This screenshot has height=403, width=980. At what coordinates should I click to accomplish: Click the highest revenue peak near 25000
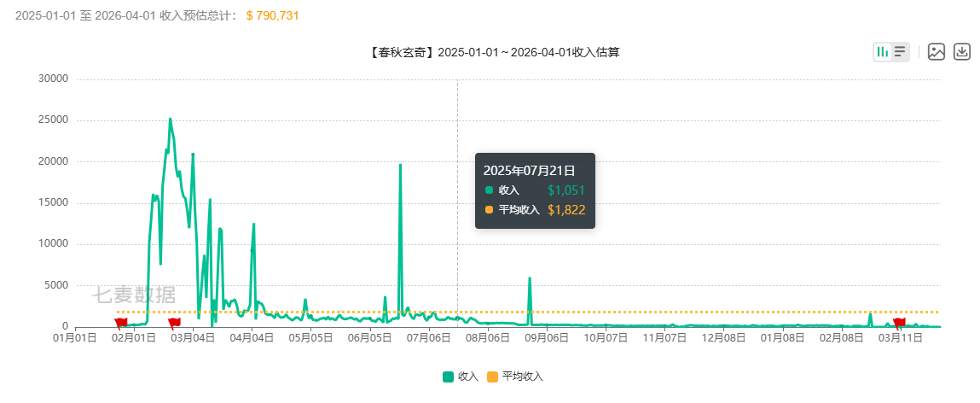170,120
